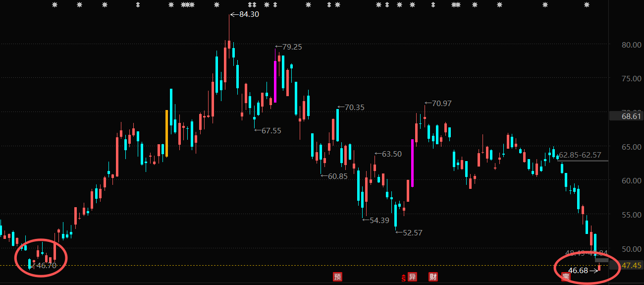The width and height of the screenshot is (644, 285).
Task: Click the 54.39 low price annotation
Action: (379, 220)
